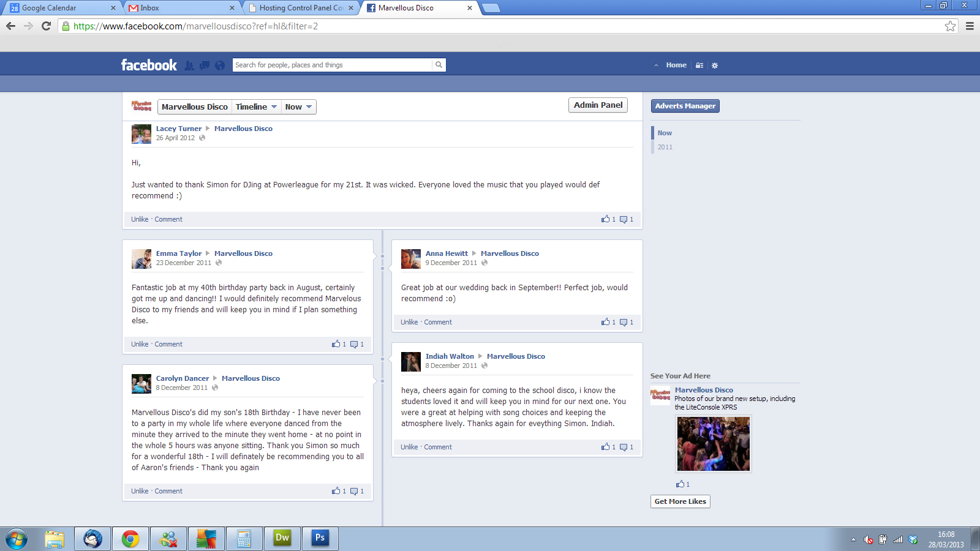This screenshot has width=980, height=551.
Task: Open notifications globe icon in header
Action: point(220,66)
